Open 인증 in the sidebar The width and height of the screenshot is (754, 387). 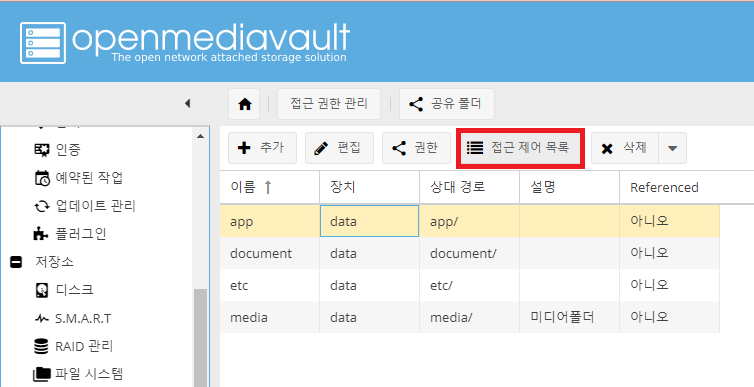[x=67, y=150]
